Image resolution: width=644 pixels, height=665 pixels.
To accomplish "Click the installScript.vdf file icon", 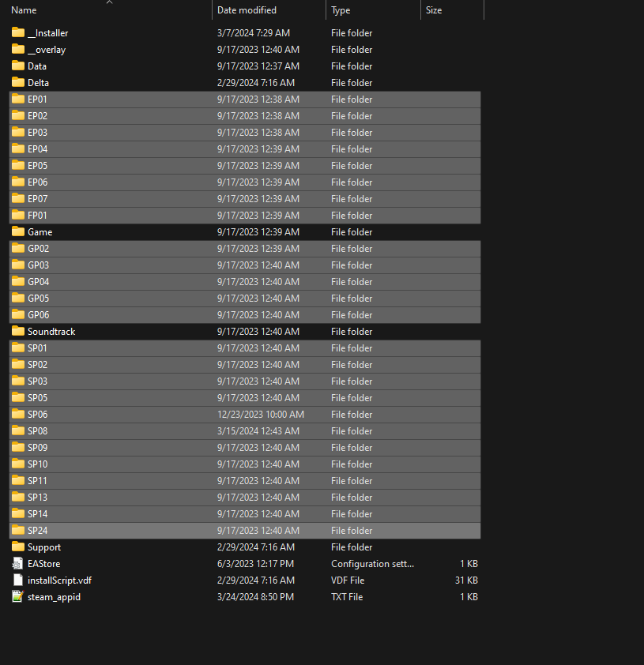I will pos(18,580).
